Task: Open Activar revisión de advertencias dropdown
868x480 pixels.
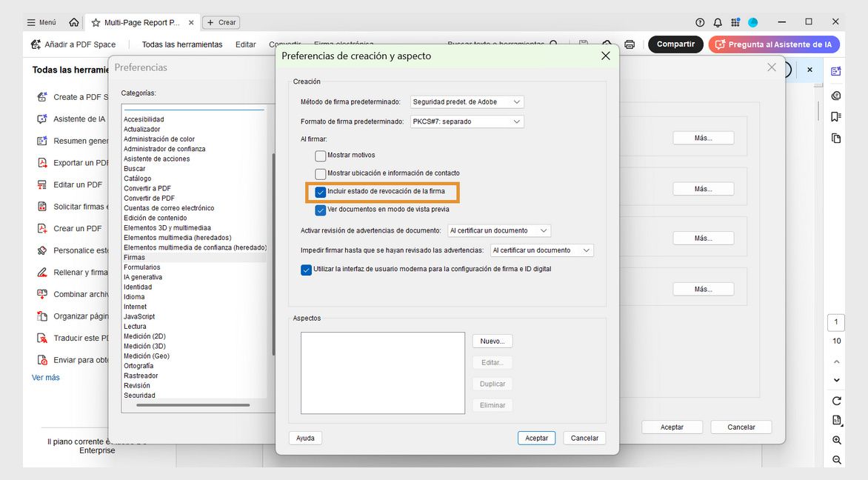Action: (x=498, y=230)
